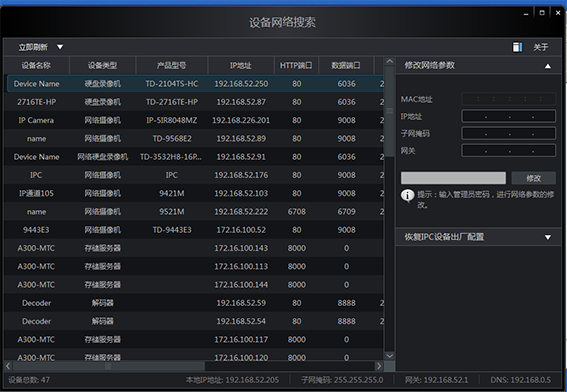
Task: Sort by the 设备类型 column header
Action: [x=102, y=65]
